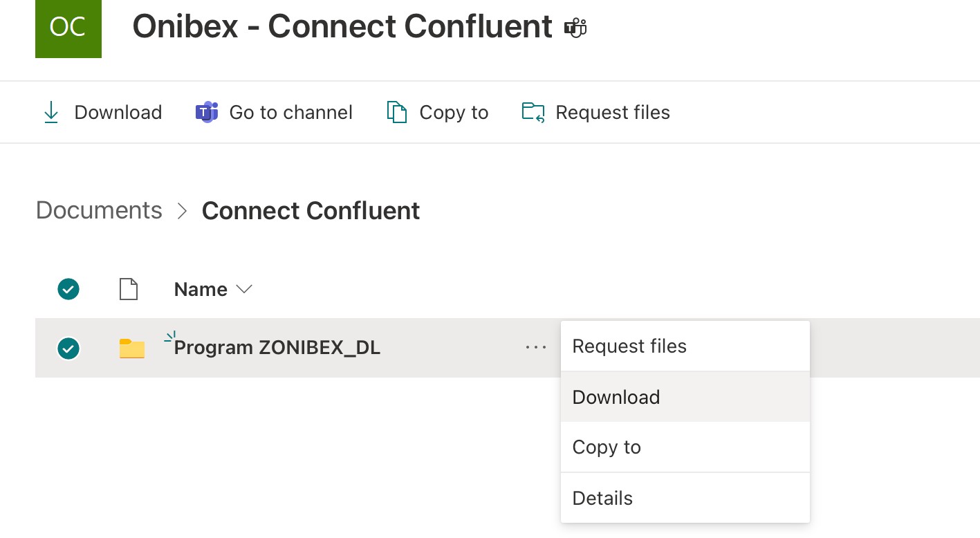
Task: Click the download arrow icon in toolbar
Action: coord(51,113)
